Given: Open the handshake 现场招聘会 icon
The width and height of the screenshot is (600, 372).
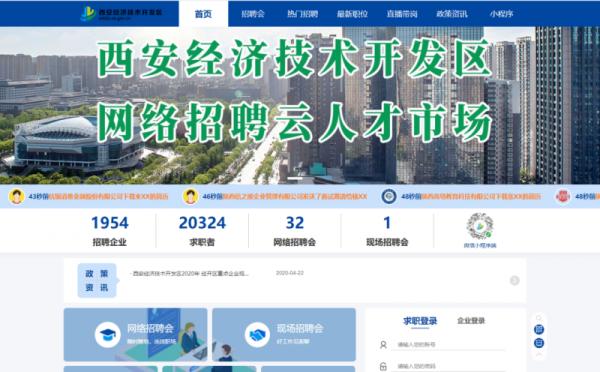Looking at the screenshot, I should pos(257,335).
